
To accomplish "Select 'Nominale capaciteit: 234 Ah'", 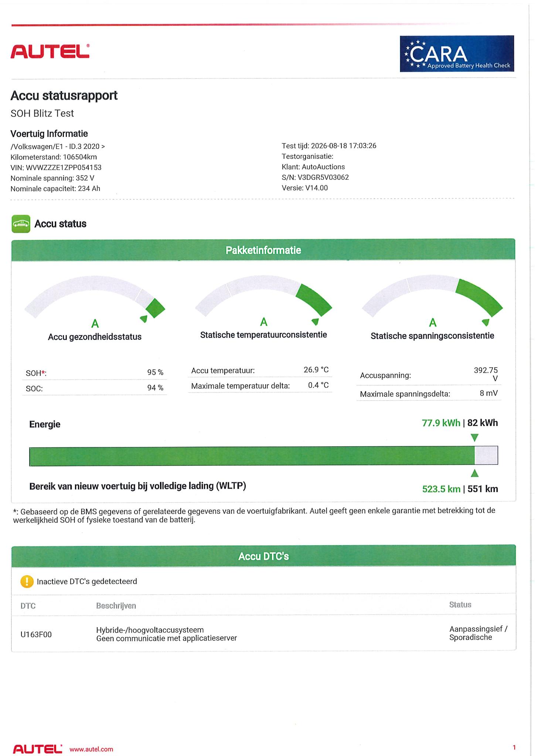I will [55, 189].
